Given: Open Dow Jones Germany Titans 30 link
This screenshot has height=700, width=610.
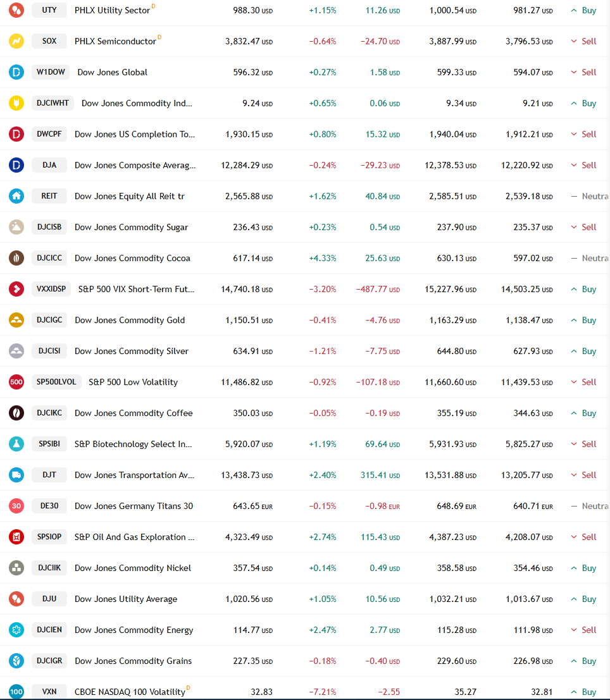Looking at the screenshot, I should coord(134,506).
